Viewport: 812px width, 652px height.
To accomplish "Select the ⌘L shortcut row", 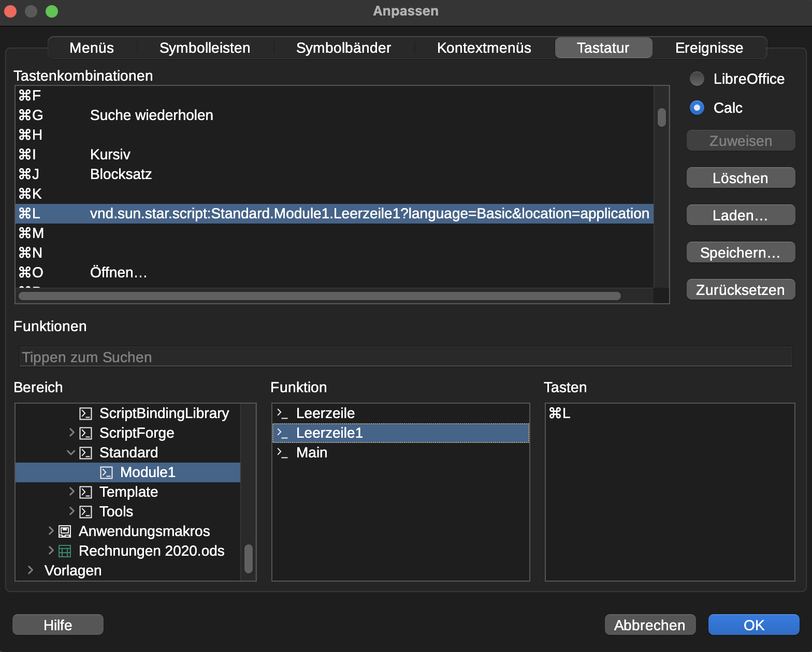I will [335, 214].
